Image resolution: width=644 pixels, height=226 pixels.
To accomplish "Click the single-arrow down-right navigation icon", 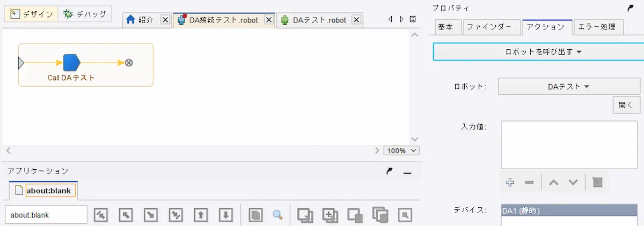I will click(151, 215).
